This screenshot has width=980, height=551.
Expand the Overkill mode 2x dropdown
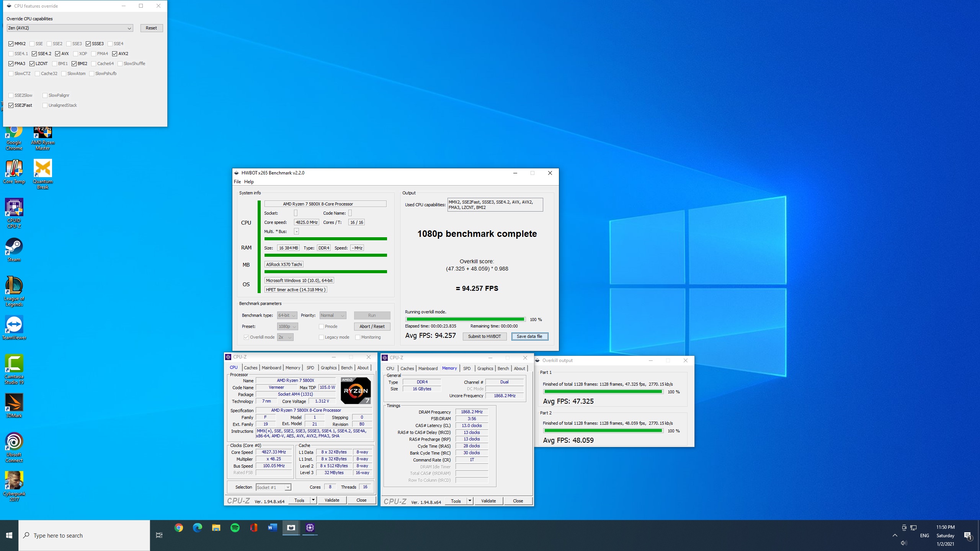tap(285, 337)
